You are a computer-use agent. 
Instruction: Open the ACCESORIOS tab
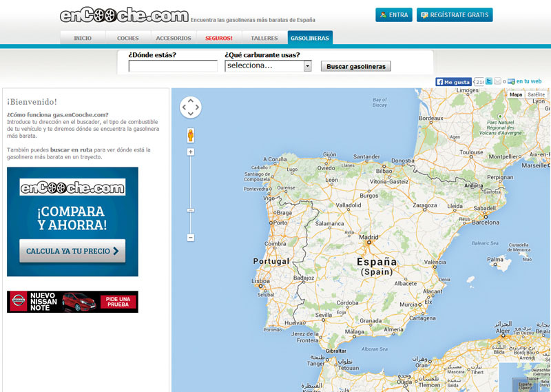coord(174,38)
